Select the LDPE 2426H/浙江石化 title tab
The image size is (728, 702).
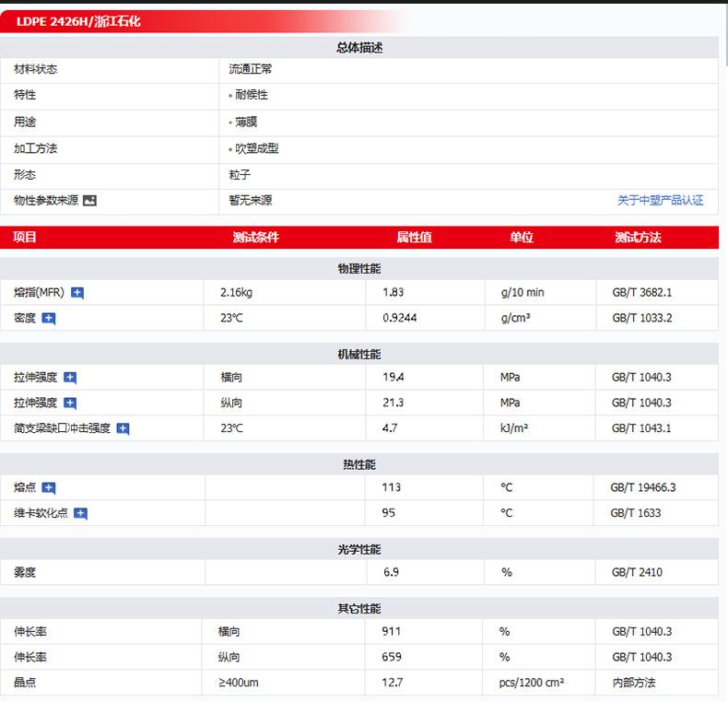tap(78, 21)
